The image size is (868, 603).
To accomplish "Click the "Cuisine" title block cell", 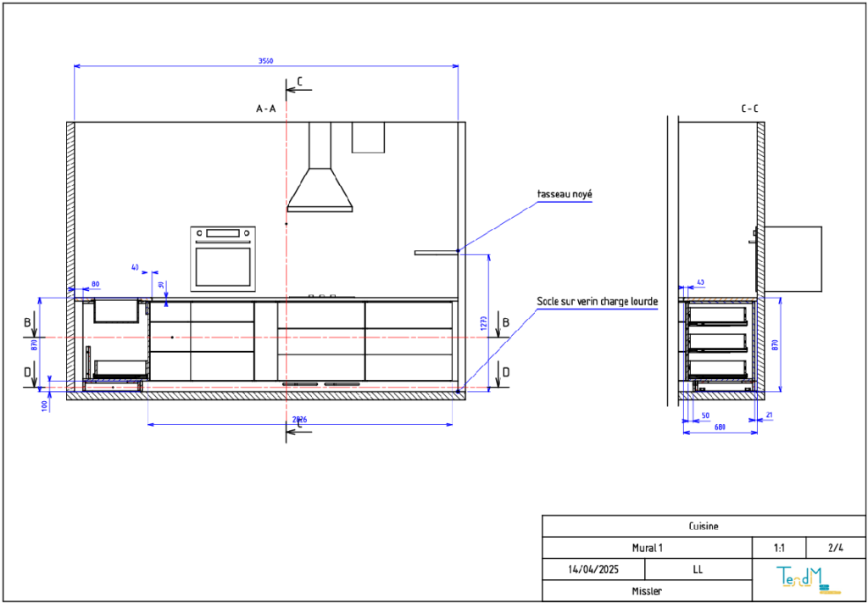I will [704, 526].
